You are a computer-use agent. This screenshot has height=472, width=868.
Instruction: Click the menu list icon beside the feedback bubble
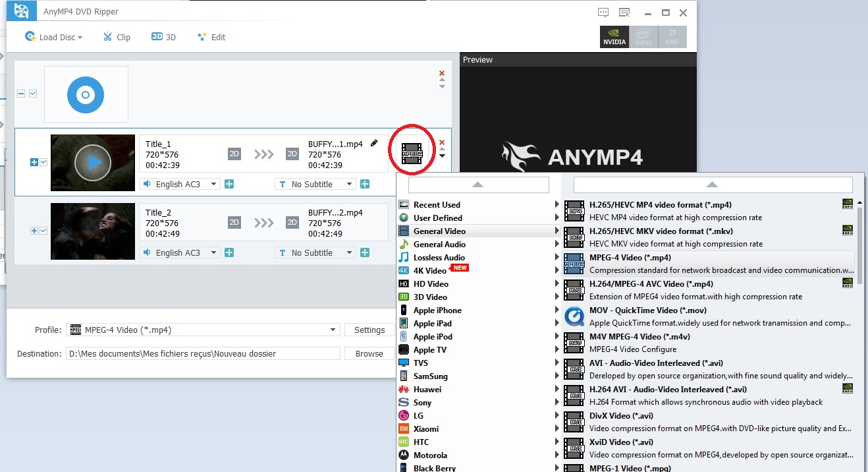pyautogui.click(x=624, y=13)
